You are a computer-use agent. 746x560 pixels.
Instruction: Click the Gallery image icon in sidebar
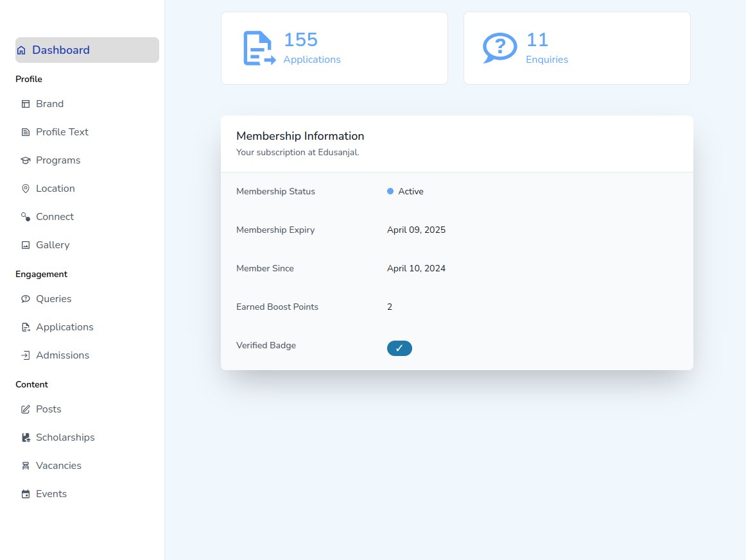click(26, 245)
